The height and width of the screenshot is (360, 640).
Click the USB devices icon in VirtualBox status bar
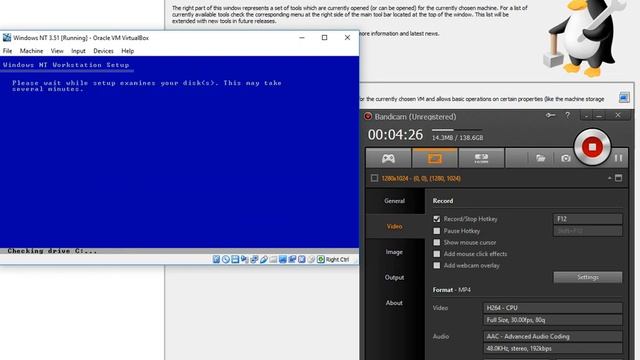pos(264,259)
